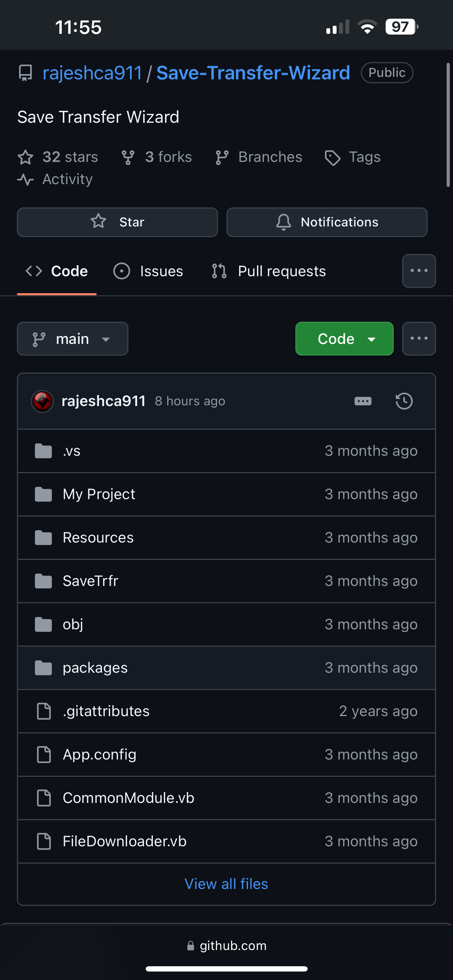Click the folder icon next to .vs
Viewport: 453px width, 980px height.
(43, 451)
